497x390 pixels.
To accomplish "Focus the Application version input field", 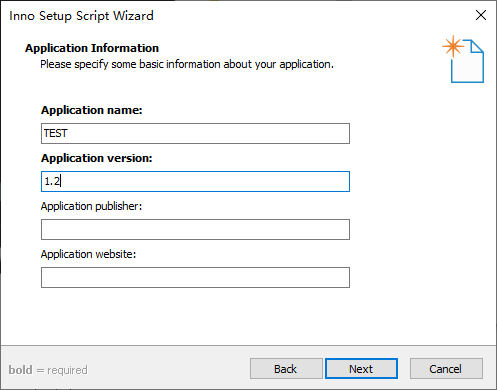I will 195,181.
